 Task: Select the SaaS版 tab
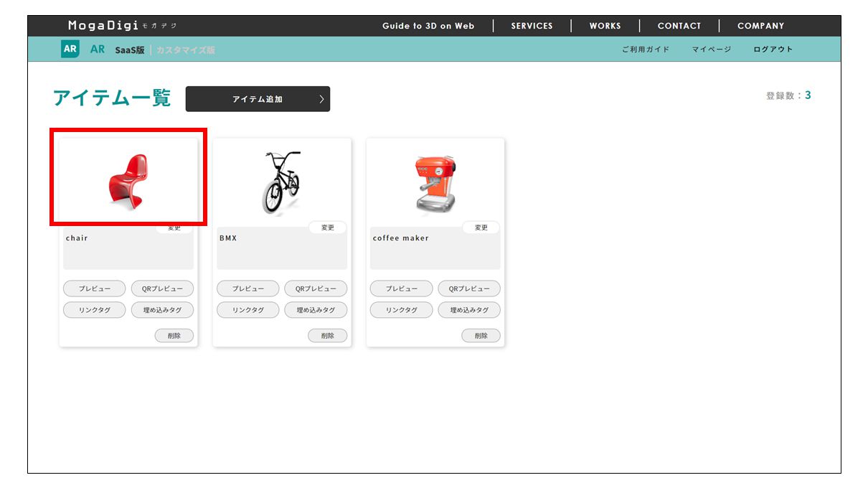pos(129,50)
